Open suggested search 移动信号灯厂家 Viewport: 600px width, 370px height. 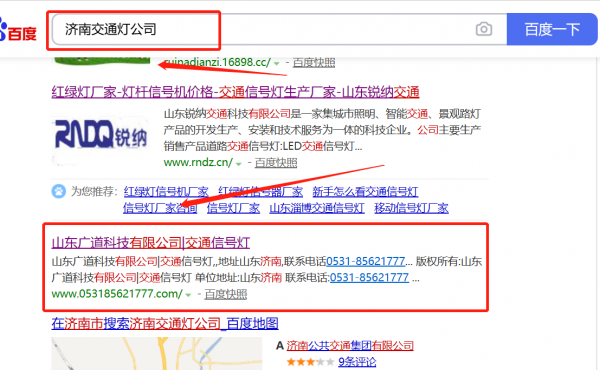411,208
